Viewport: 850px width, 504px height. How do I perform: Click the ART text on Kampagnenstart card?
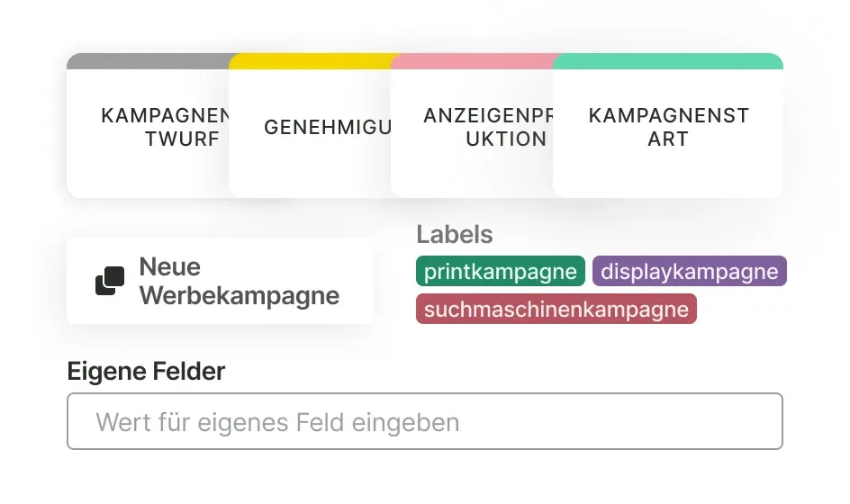[668, 139]
